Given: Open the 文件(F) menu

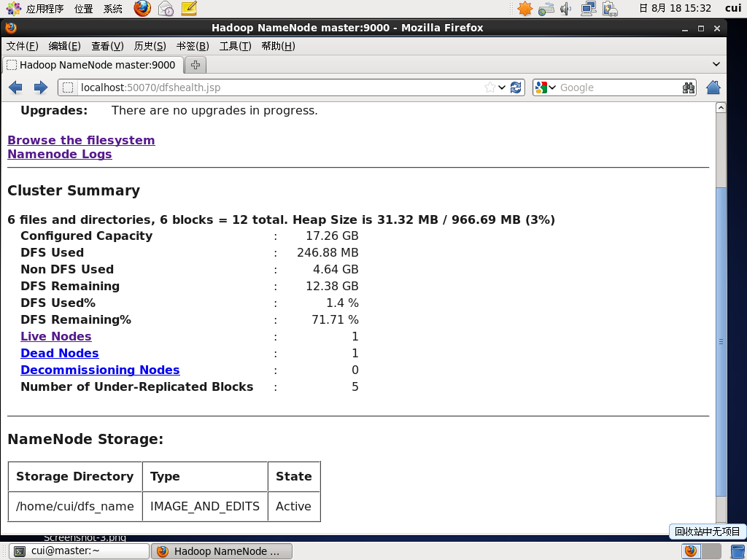Looking at the screenshot, I should pos(23,46).
